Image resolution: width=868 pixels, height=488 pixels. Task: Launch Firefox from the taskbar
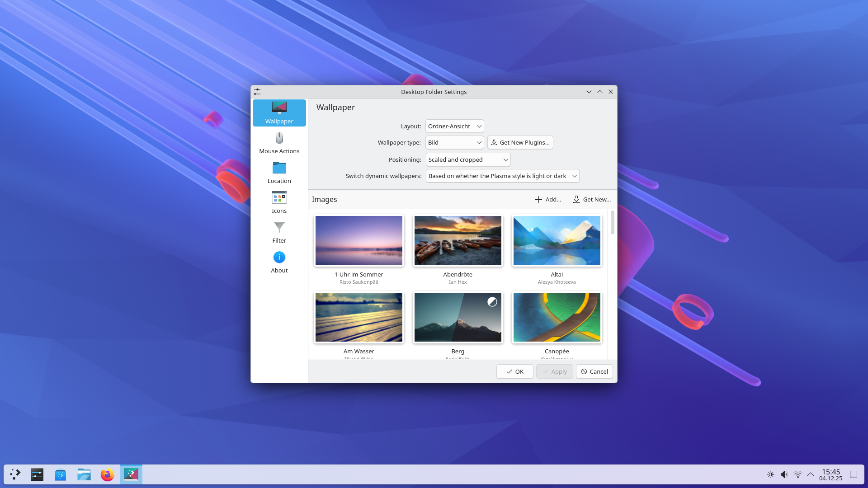107,474
